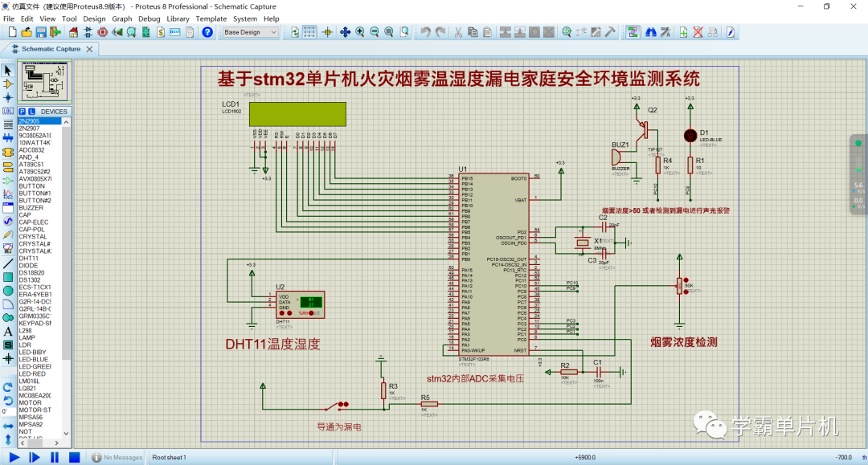Select the Component Mode tool

[8, 84]
